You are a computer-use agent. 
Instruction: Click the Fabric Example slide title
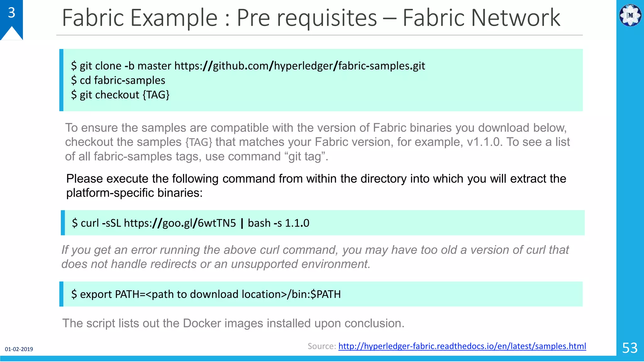click(311, 18)
